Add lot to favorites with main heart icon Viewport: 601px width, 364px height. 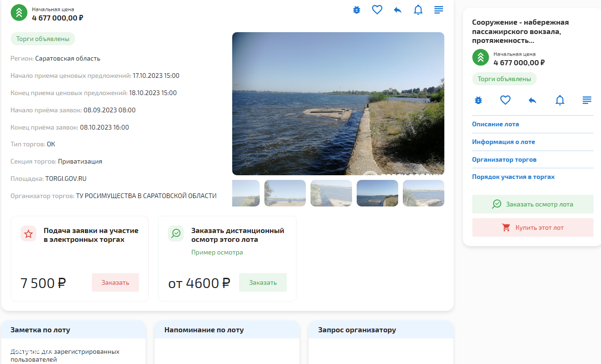coord(377,10)
